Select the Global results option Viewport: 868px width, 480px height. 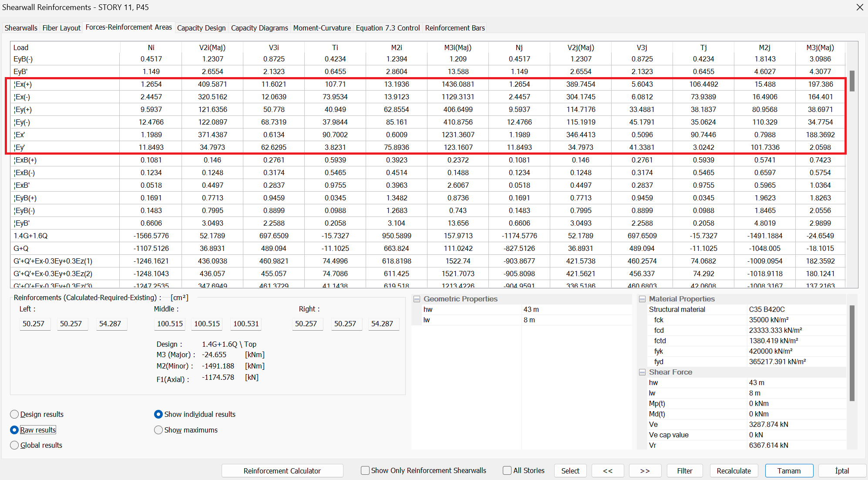(x=15, y=445)
